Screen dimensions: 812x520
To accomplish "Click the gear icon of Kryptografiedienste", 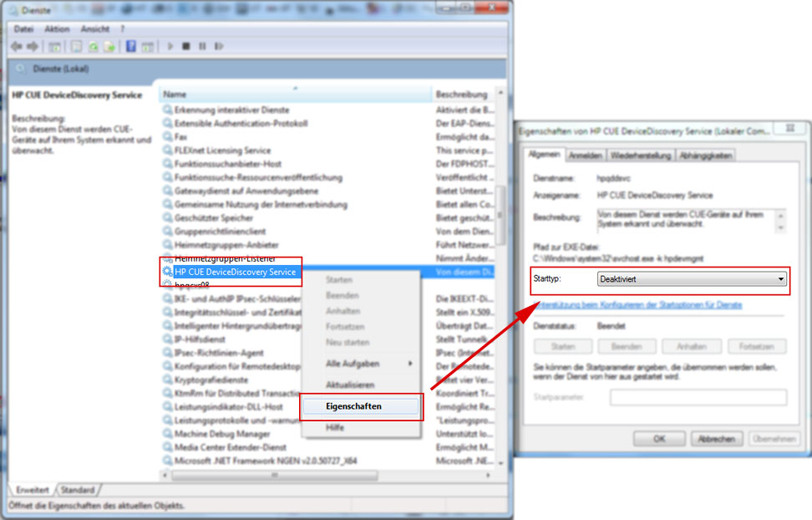I will tap(167, 379).
